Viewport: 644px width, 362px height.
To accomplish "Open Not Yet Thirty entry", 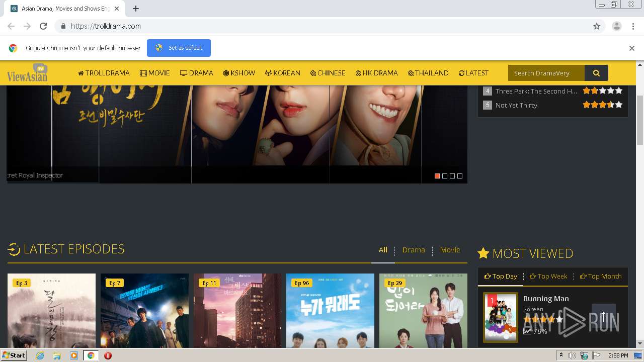I will click(x=516, y=105).
